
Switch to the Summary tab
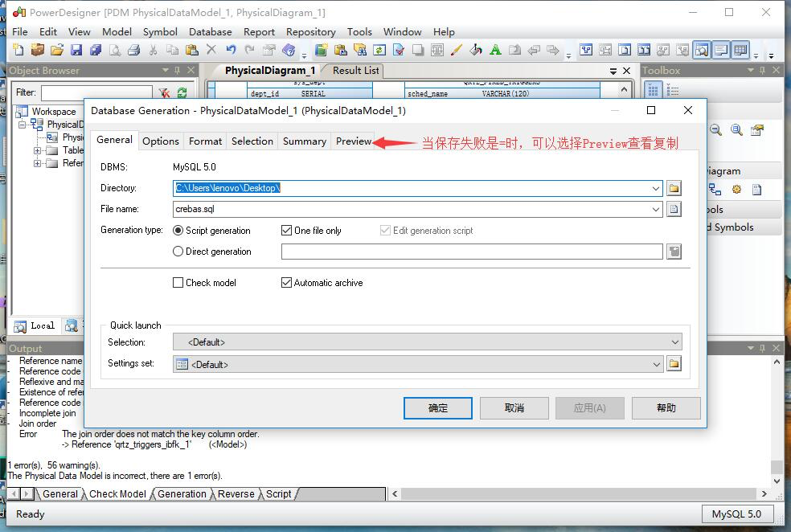point(304,141)
